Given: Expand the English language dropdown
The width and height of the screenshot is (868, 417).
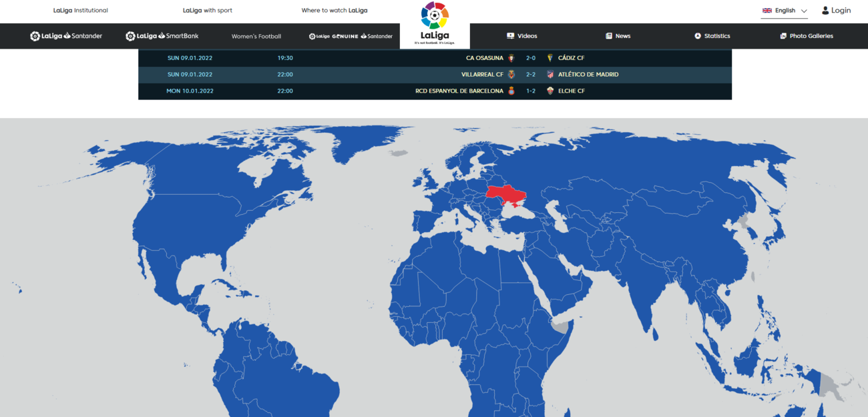Looking at the screenshot, I should pos(785,11).
